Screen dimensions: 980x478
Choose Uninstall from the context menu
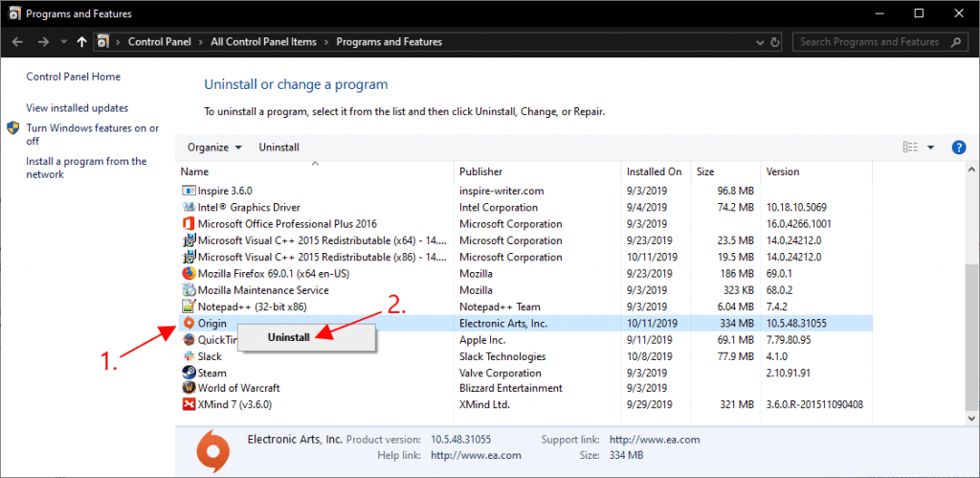click(x=288, y=338)
